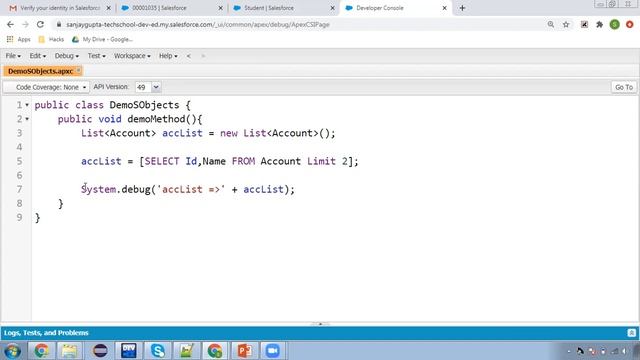Screen dimensions: 640x360
Task: Click on the SELECT query line
Action: click(x=220, y=161)
